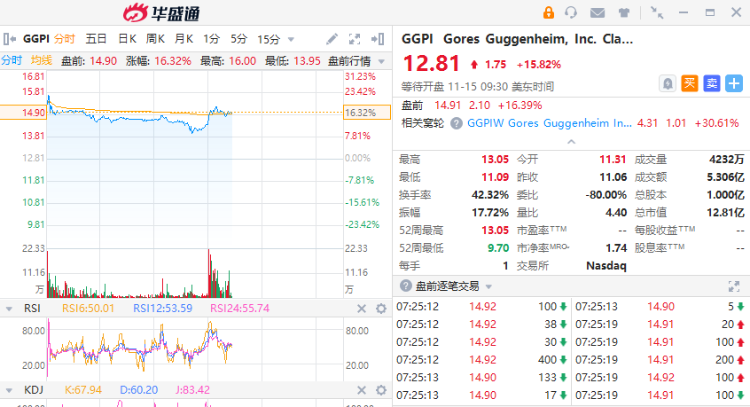The image size is (750, 407).
Task: Expand chart to fullscreen
Action: tap(354, 39)
